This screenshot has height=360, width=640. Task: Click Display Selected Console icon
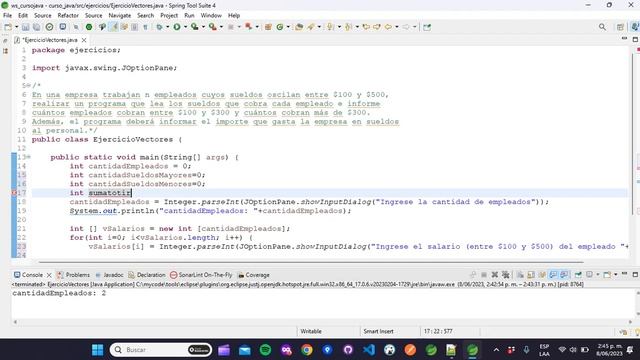click(x=589, y=275)
